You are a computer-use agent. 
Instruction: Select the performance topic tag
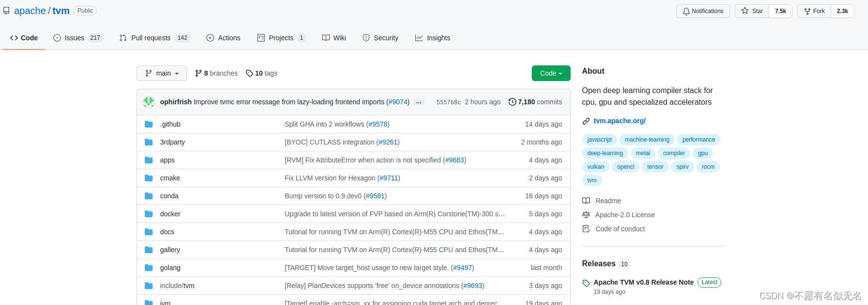click(x=698, y=140)
